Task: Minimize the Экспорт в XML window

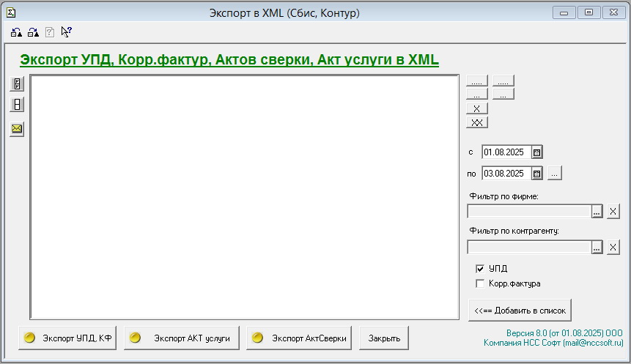Action: [x=564, y=13]
